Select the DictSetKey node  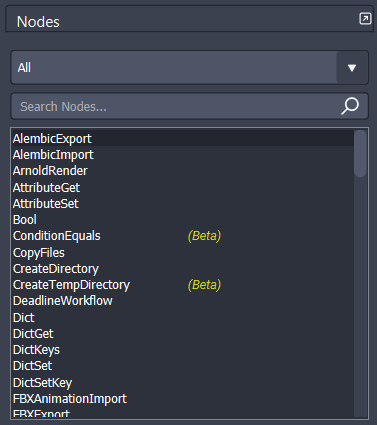(183, 382)
